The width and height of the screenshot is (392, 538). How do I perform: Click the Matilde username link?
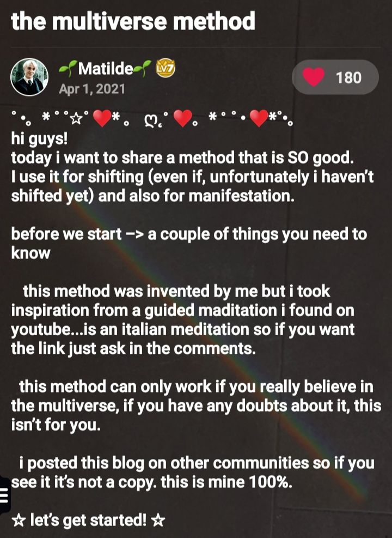click(x=105, y=69)
